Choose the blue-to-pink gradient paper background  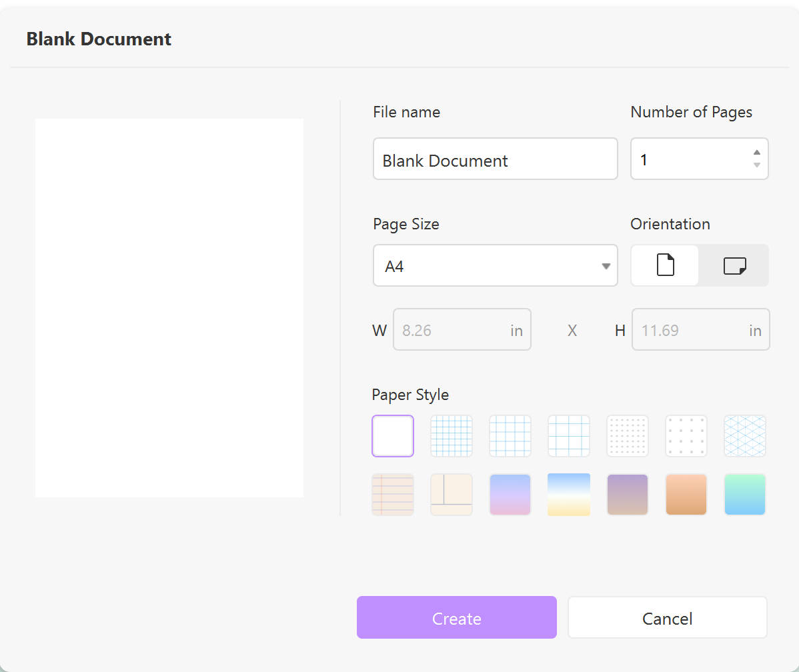click(510, 495)
